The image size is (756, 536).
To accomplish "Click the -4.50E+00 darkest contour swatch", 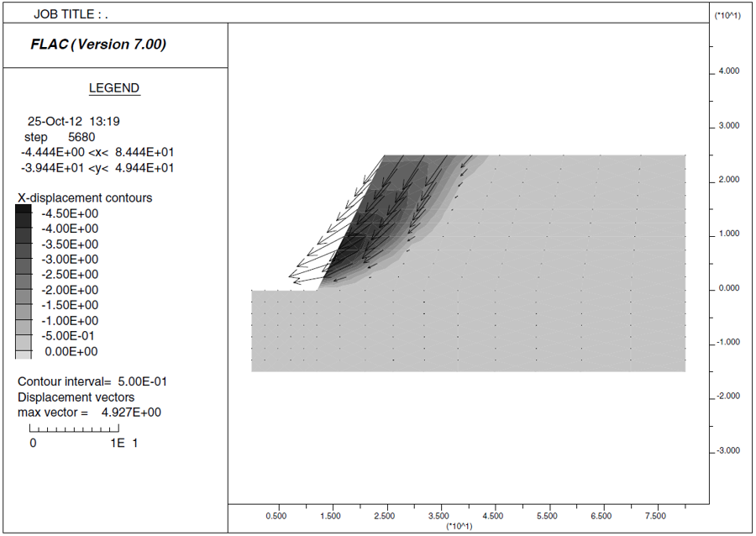I will click(24, 213).
